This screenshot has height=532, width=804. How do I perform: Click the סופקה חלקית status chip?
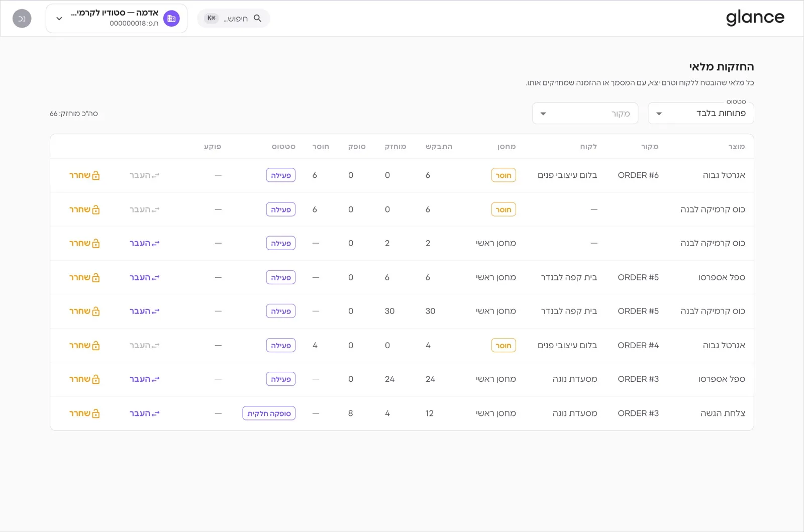coord(269,413)
